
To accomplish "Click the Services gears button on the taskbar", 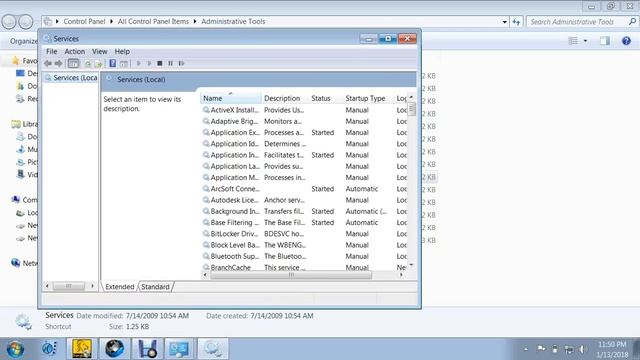I will (x=213, y=349).
